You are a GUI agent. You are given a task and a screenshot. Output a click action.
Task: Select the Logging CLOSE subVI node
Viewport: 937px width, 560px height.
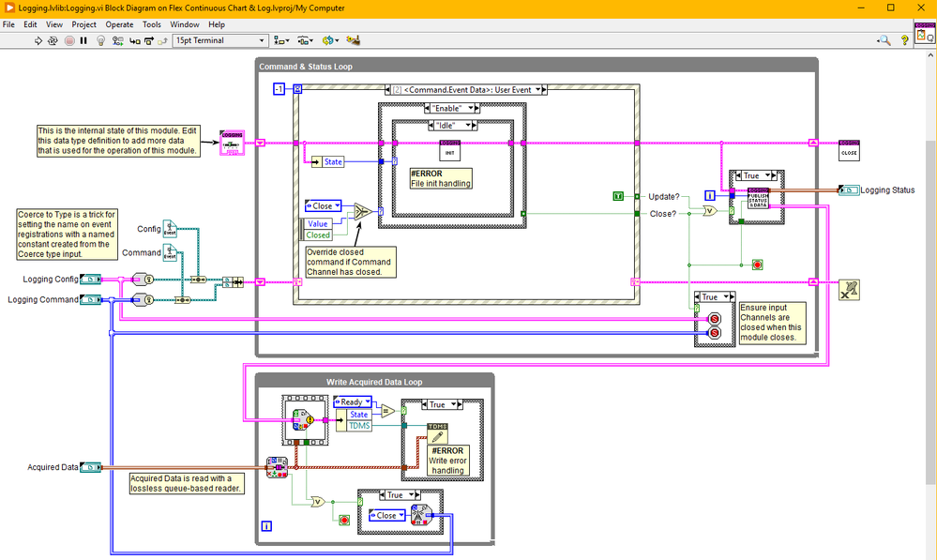[x=849, y=149]
